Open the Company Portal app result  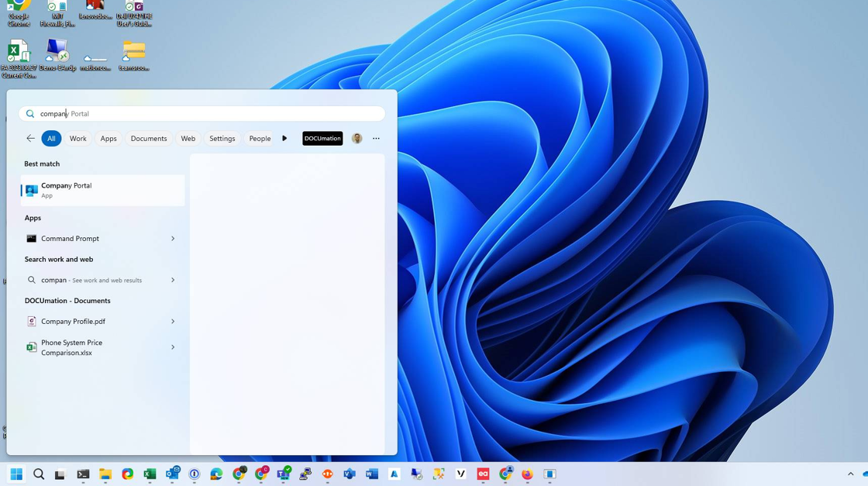click(102, 190)
